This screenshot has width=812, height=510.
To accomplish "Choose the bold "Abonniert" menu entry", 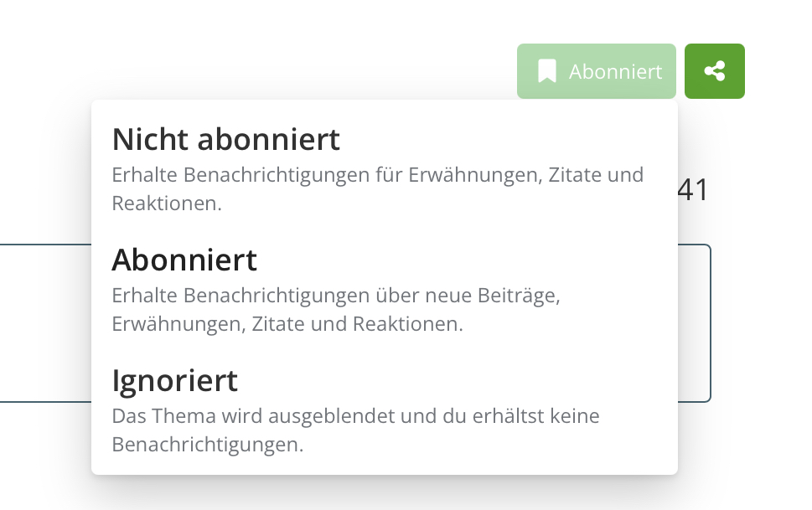I will coord(184,260).
